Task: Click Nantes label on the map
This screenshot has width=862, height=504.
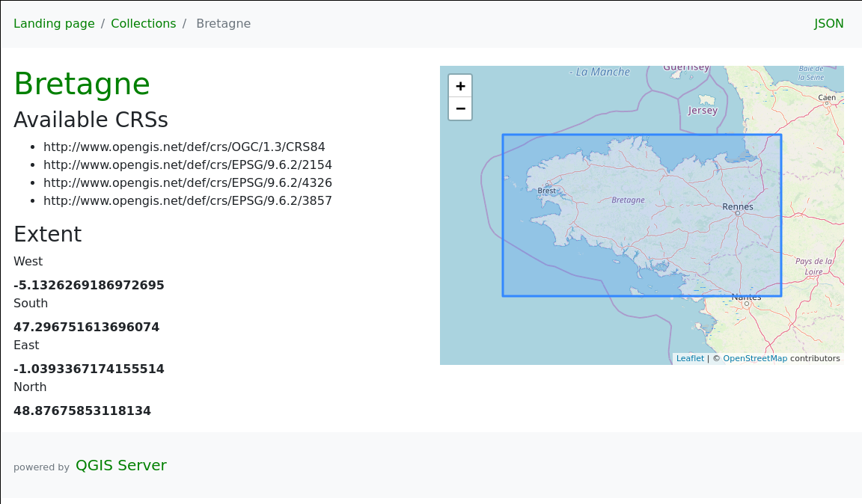Action: click(746, 297)
